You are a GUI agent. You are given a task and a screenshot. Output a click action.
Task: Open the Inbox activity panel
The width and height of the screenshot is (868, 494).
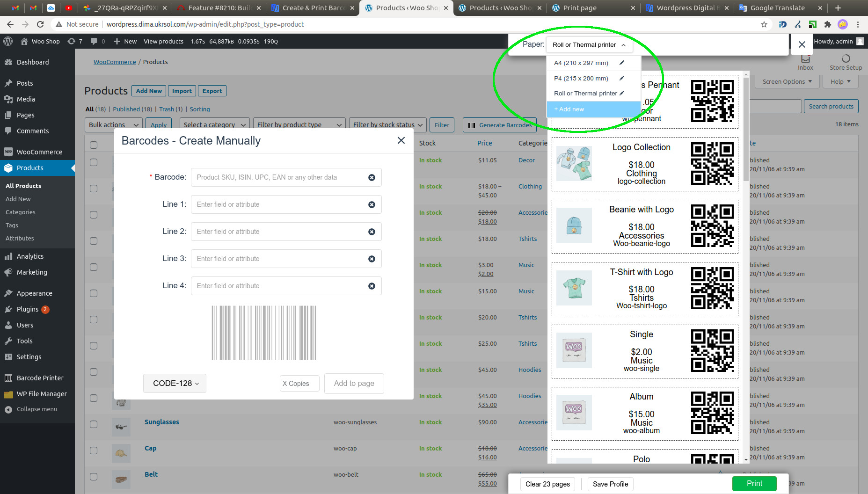[805, 62]
